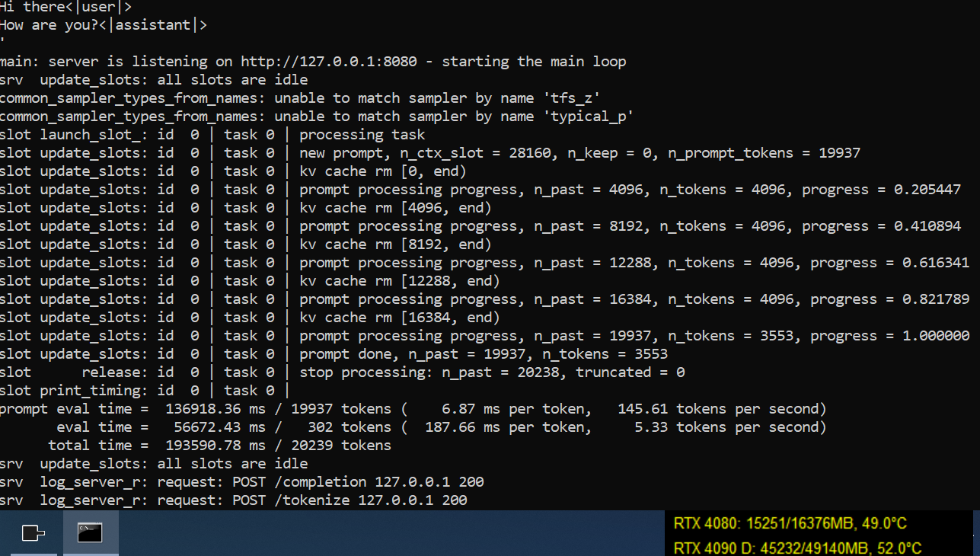This screenshot has height=556, width=980.
Task: Click the 'progress = 1.000000' value
Action: click(889, 336)
